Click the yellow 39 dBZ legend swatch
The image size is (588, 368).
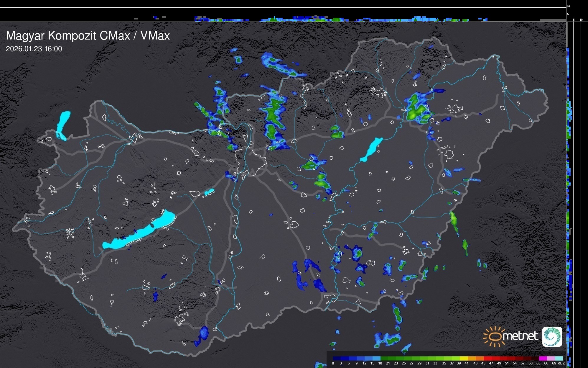point(464,358)
